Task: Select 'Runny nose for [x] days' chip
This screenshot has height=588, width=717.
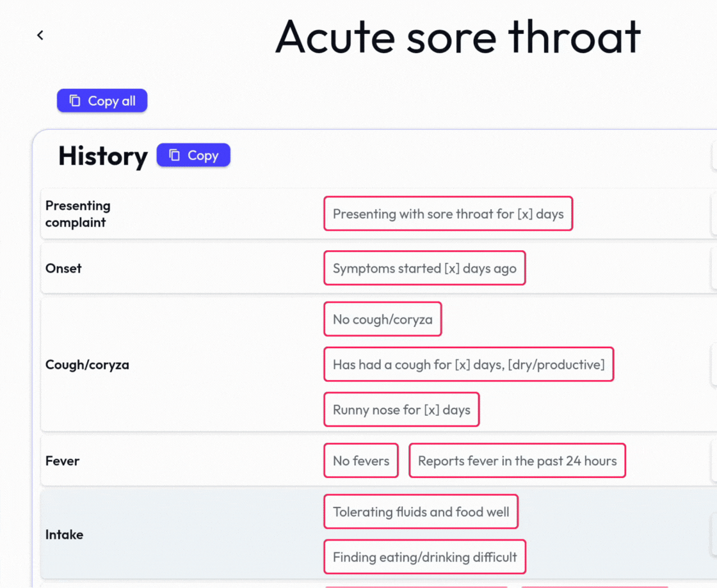Action: (401, 410)
